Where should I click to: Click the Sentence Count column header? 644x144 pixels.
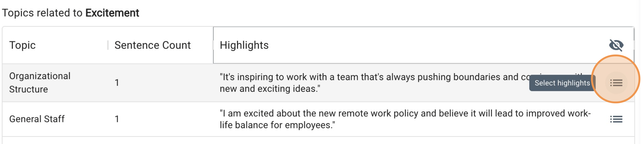pos(153,45)
